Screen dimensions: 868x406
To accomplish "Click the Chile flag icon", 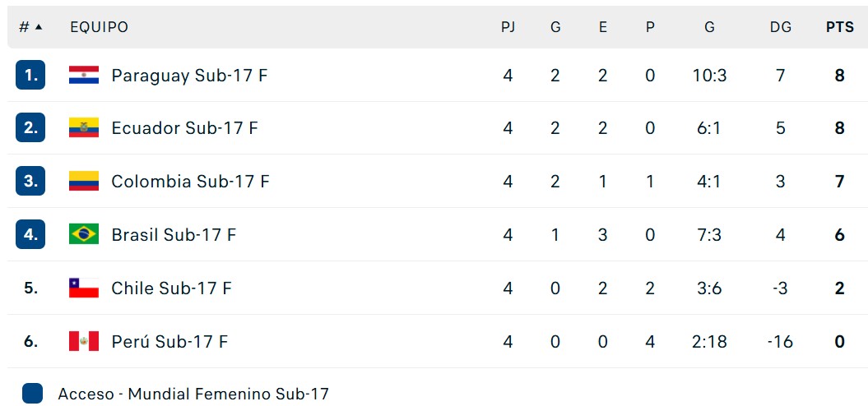I will point(84,288).
